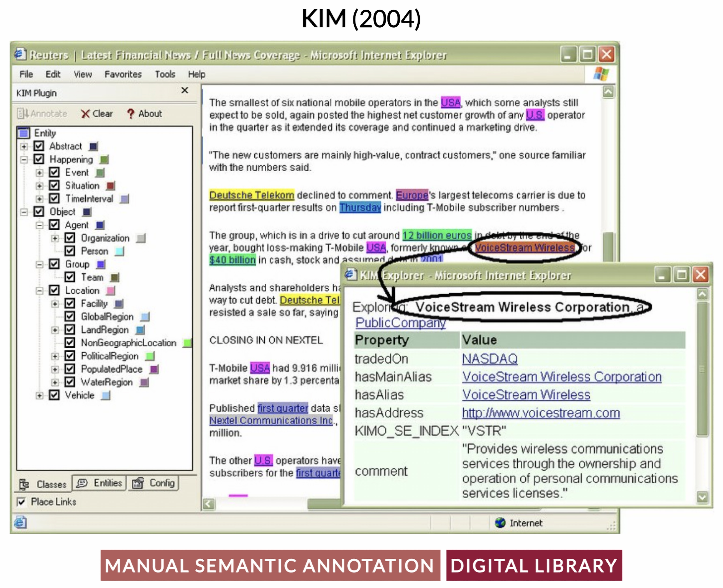Open the PublicCompany class link
Screen dimensions: 723x588
coord(401,322)
